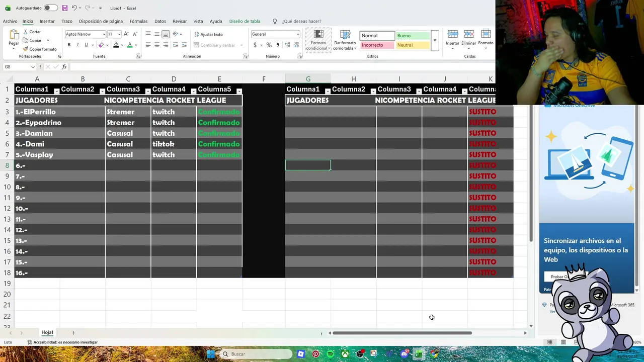Decrease decimal places
Viewport: 644px width, 362px height.
(296, 45)
